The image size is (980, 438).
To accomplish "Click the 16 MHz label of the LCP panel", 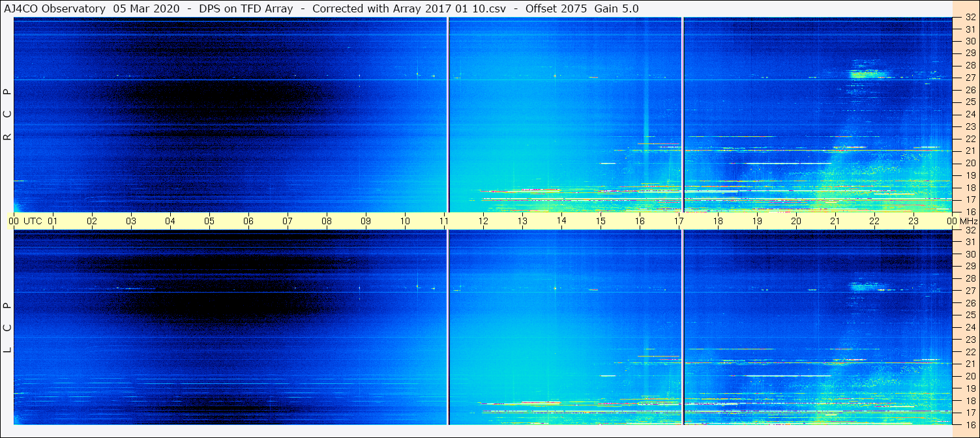I will pos(970,424).
